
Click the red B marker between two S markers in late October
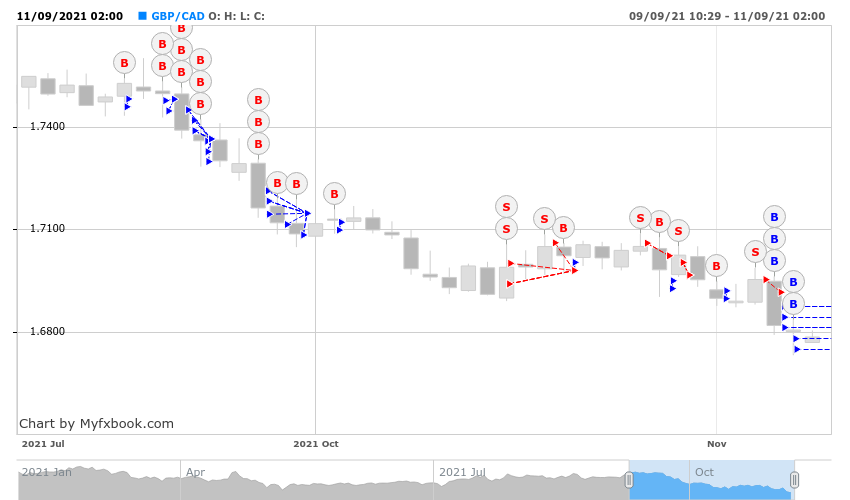[659, 222]
